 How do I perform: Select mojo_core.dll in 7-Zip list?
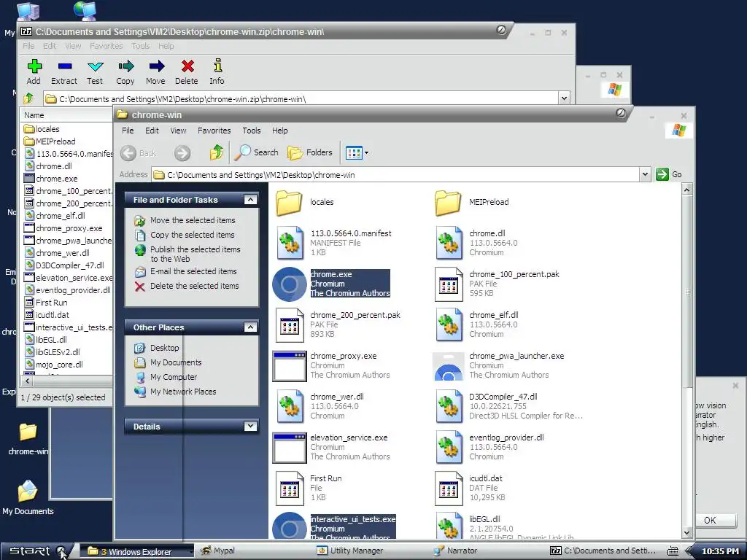[x=59, y=365]
